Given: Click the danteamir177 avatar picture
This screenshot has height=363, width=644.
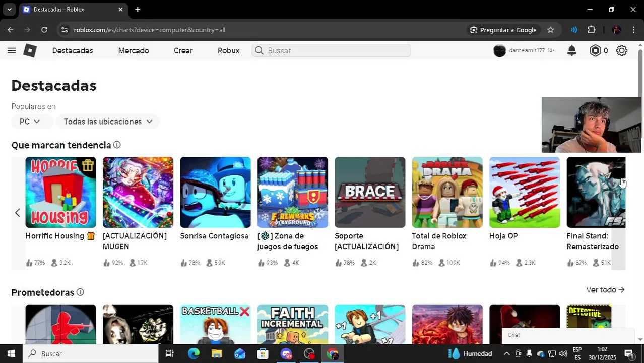Looking at the screenshot, I should coord(499,50).
